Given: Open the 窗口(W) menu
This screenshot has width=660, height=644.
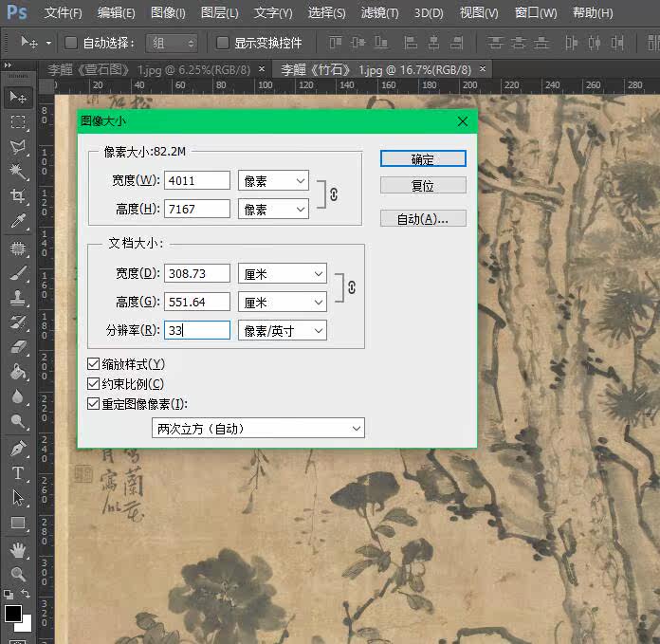Looking at the screenshot, I should [536, 13].
